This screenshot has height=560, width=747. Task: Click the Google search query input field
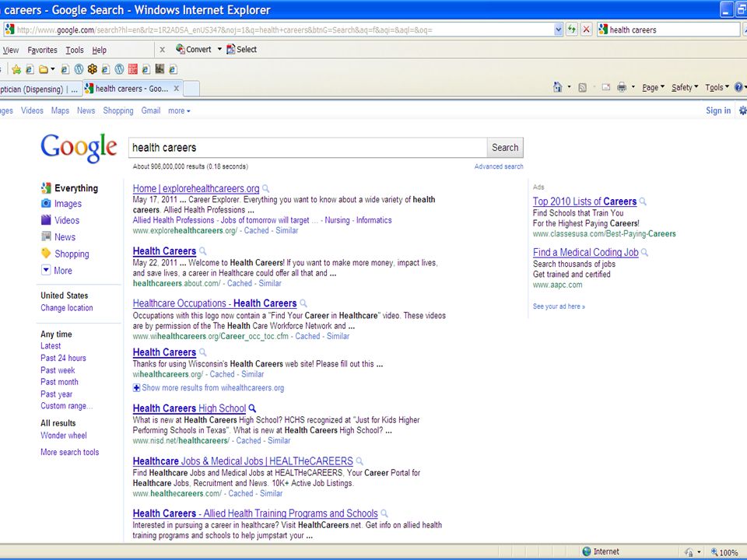[308, 148]
